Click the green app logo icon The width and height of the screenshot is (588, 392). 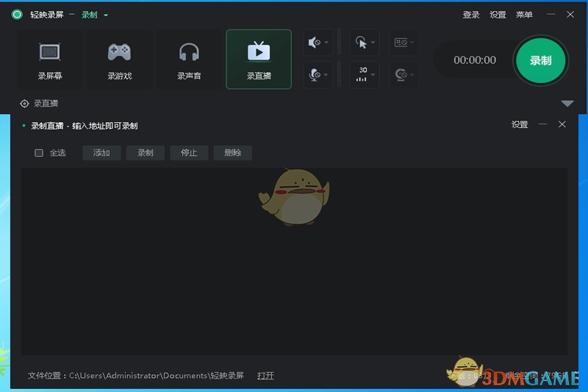(x=17, y=15)
